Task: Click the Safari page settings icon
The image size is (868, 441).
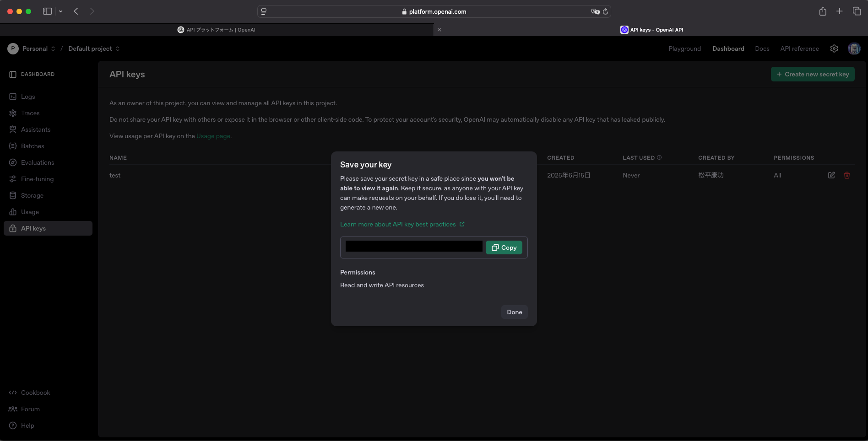Action: pyautogui.click(x=264, y=11)
